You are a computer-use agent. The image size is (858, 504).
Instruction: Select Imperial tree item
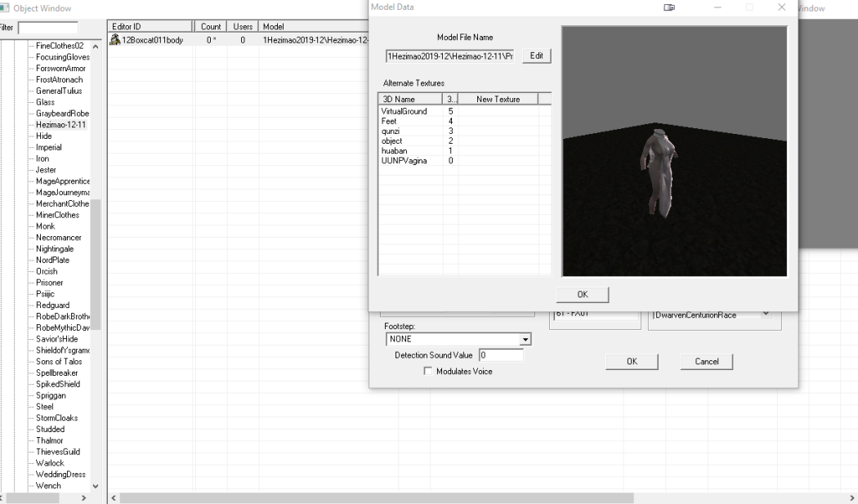point(49,147)
